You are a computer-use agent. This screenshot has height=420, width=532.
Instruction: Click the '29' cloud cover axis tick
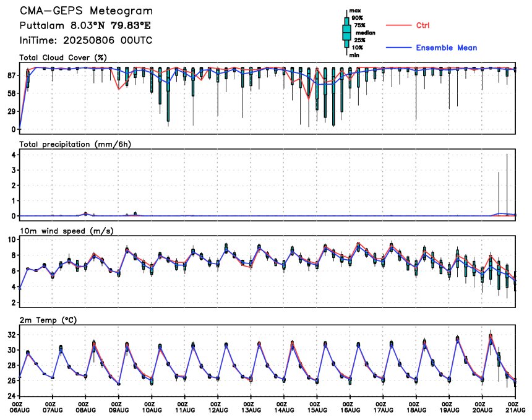pos(12,111)
